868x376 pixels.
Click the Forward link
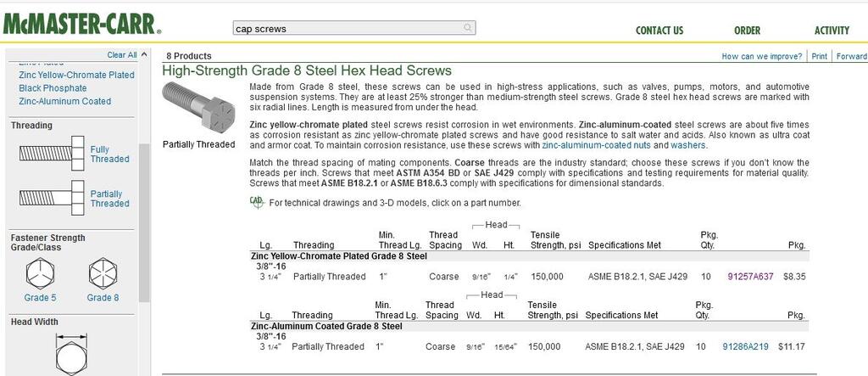(x=851, y=56)
